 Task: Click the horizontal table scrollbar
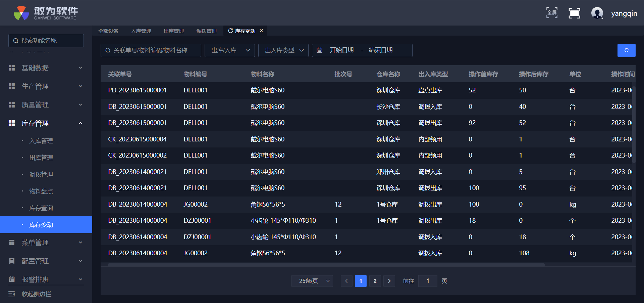(326, 265)
